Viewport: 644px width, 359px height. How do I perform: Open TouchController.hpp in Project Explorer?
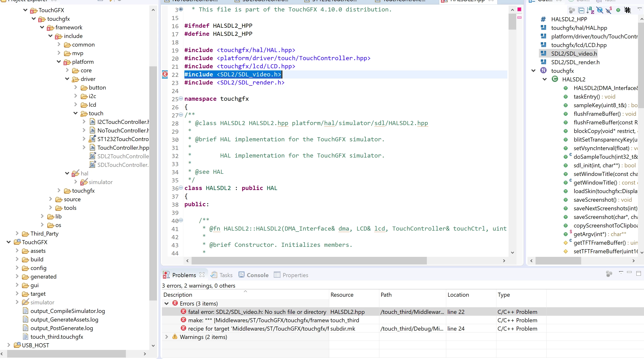coord(123,148)
